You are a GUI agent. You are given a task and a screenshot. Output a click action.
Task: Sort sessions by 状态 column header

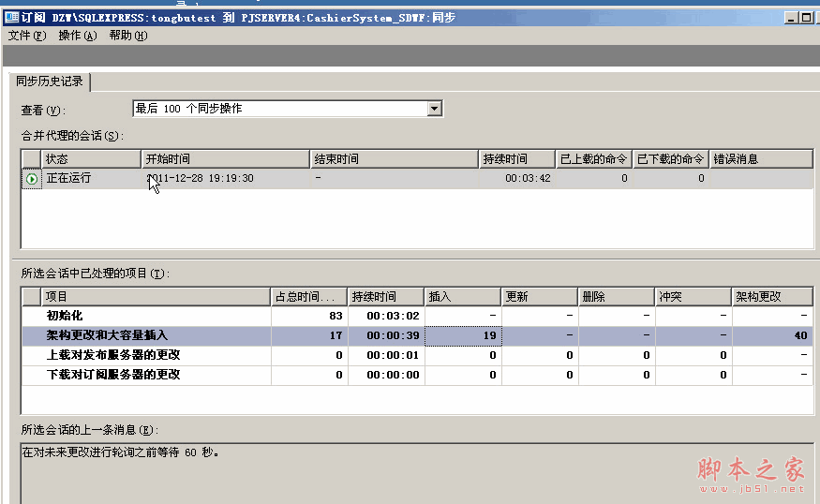point(91,159)
